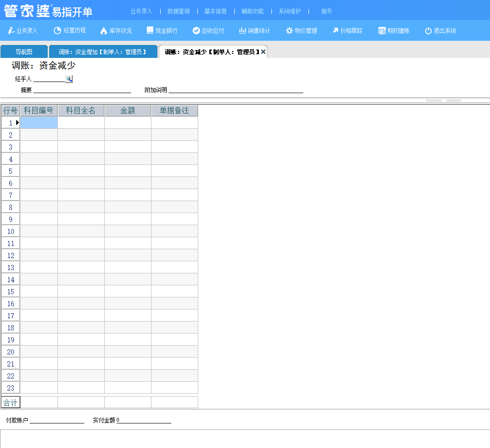Open the 经营历程 pie-chart icon
This screenshot has width=490, height=448.
pyautogui.click(x=57, y=30)
